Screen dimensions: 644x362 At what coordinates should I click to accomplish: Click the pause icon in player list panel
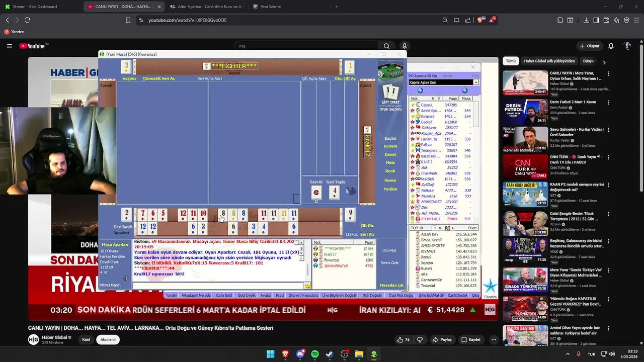point(464,90)
